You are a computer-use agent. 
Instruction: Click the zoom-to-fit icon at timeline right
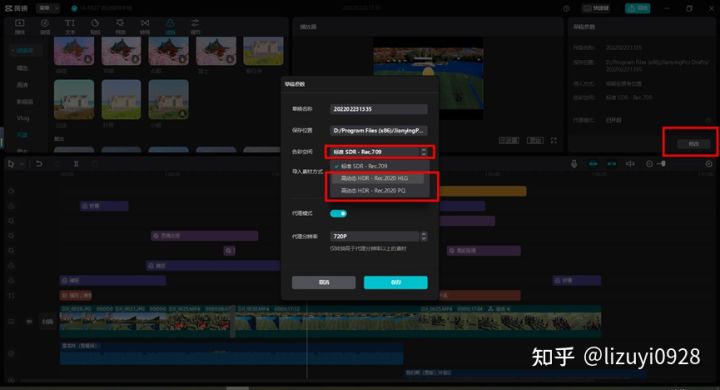(x=709, y=164)
